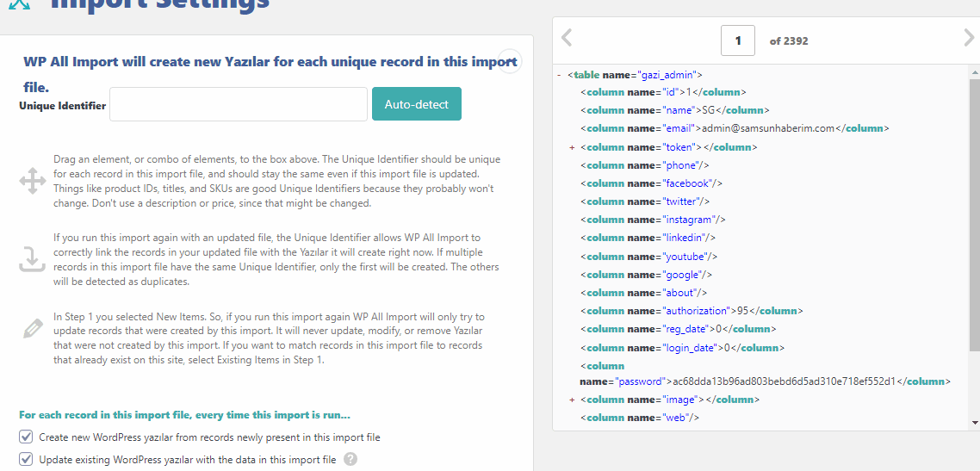Toggle Update existing WordPress yazılar checkbox
Viewport: 980px width, 471px height.
26,459
